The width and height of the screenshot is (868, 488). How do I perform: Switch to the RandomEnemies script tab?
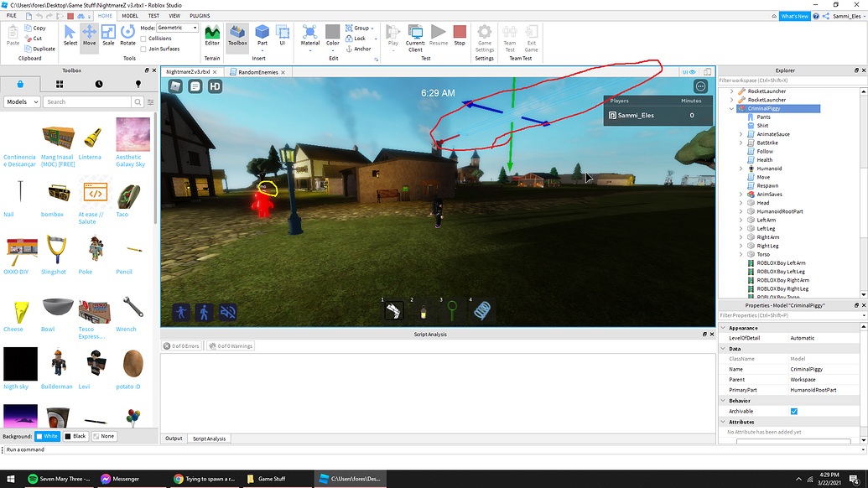pyautogui.click(x=258, y=72)
